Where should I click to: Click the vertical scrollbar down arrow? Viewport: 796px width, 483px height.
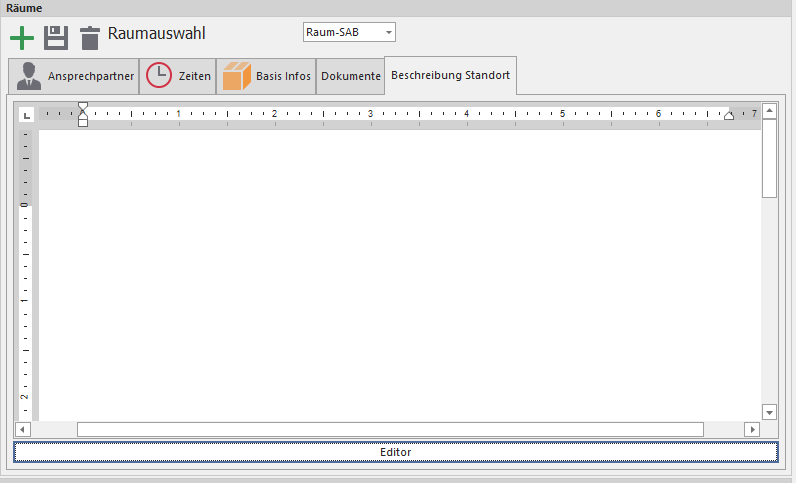pos(769,412)
